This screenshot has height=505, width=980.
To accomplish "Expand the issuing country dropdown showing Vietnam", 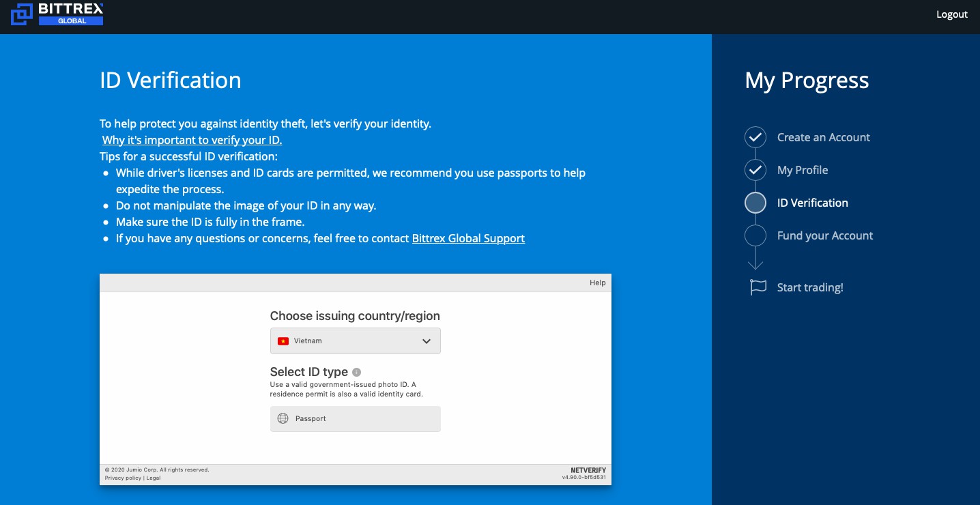I will 356,341.
